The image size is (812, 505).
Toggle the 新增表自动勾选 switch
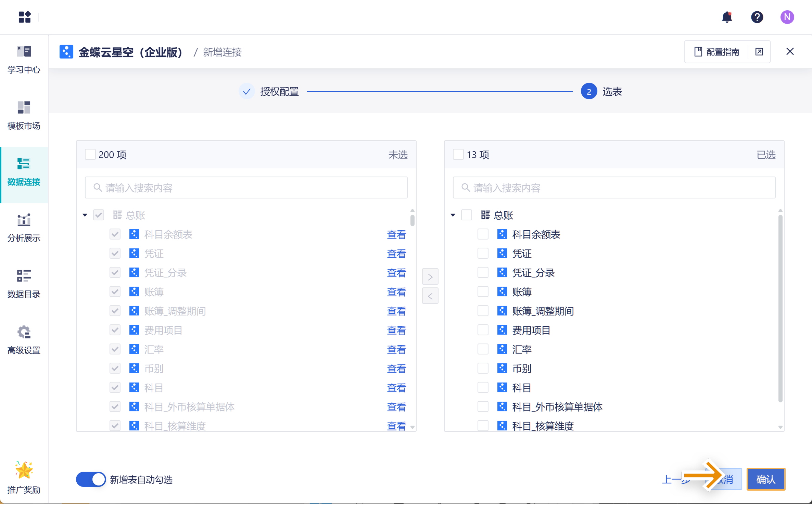coord(91,479)
